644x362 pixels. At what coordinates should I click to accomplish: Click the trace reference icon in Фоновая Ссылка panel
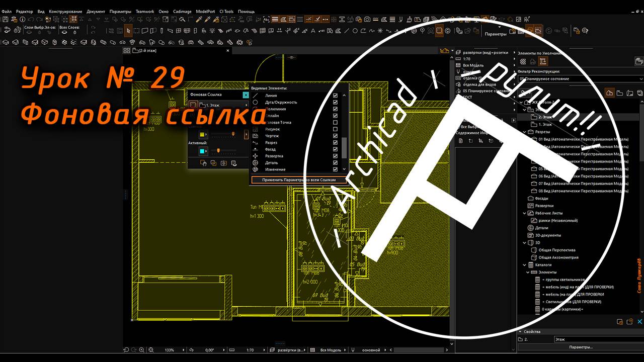[193, 105]
